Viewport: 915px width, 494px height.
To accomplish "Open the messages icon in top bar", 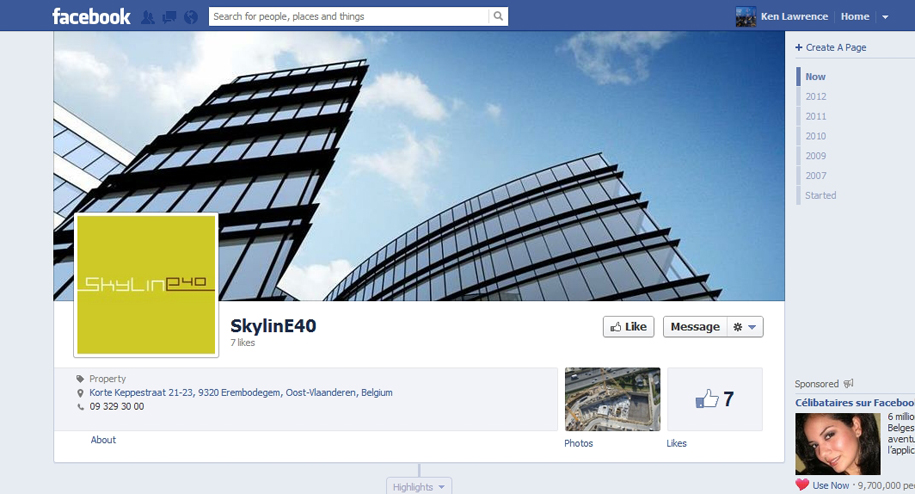I will point(169,17).
